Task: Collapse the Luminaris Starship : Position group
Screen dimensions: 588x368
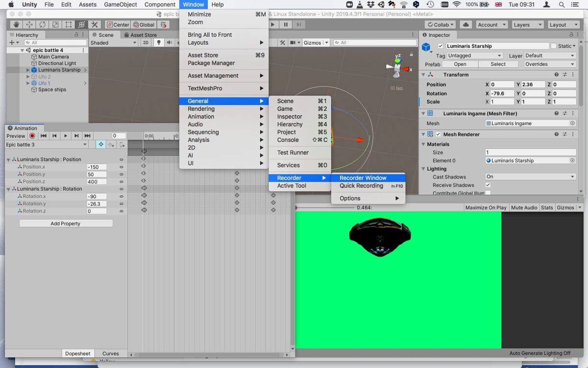Action: pyautogui.click(x=8, y=159)
